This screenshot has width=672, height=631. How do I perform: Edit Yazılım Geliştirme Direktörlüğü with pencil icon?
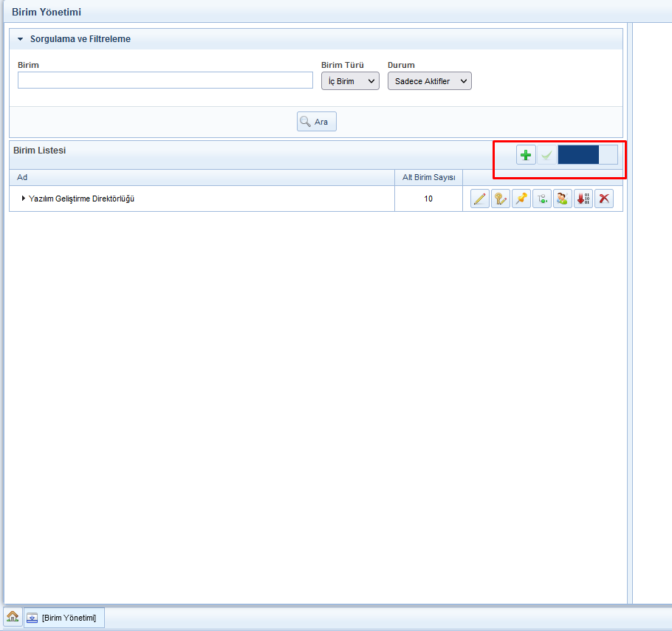(480, 199)
